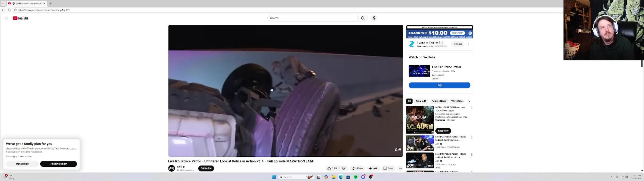Open options for the 2 months ago video
644x181 pixels.
click(x=472, y=137)
